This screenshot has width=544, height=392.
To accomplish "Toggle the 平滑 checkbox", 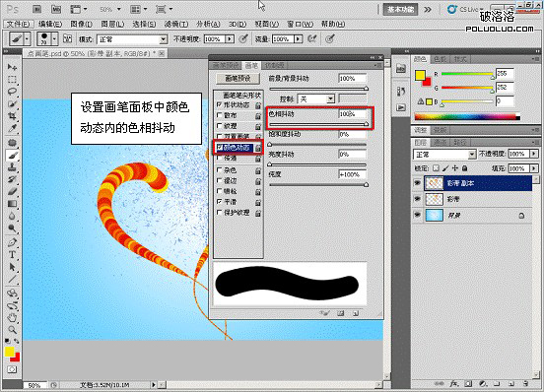I will point(219,201).
